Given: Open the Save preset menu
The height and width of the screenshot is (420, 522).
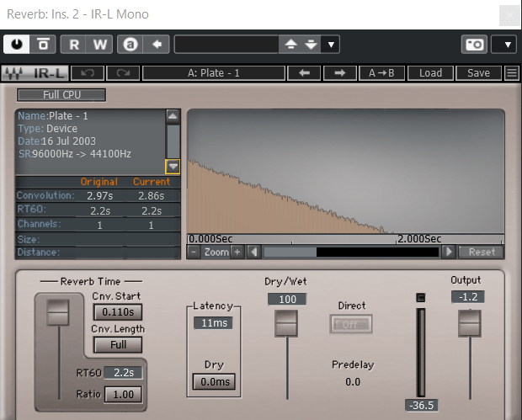Looking at the screenshot, I should 478,73.
